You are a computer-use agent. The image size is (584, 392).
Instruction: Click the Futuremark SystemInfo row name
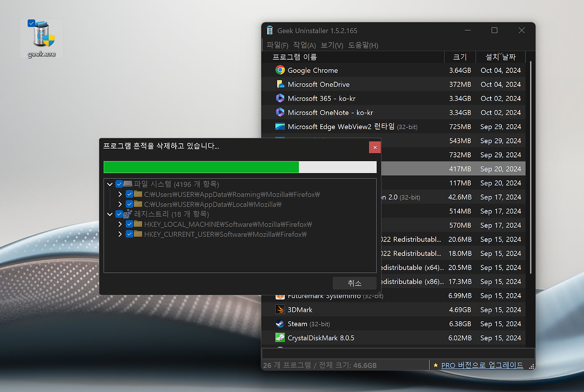click(335, 296)
